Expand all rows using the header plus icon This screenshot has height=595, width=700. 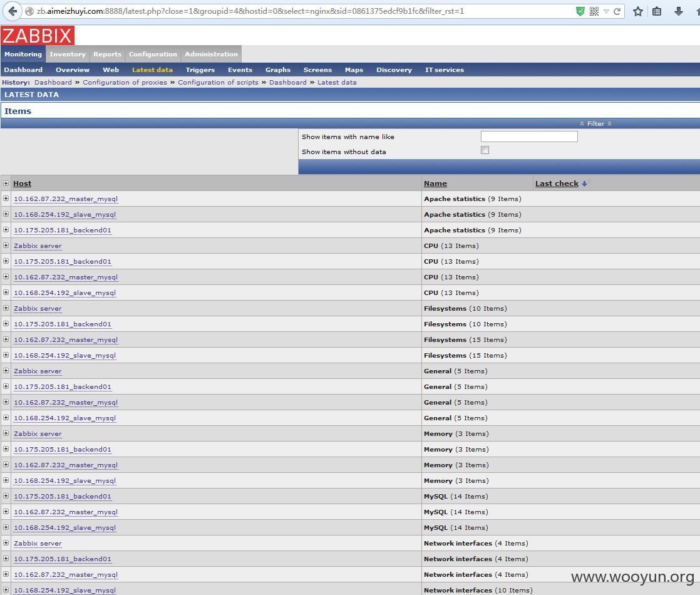(x=6, y=183)
